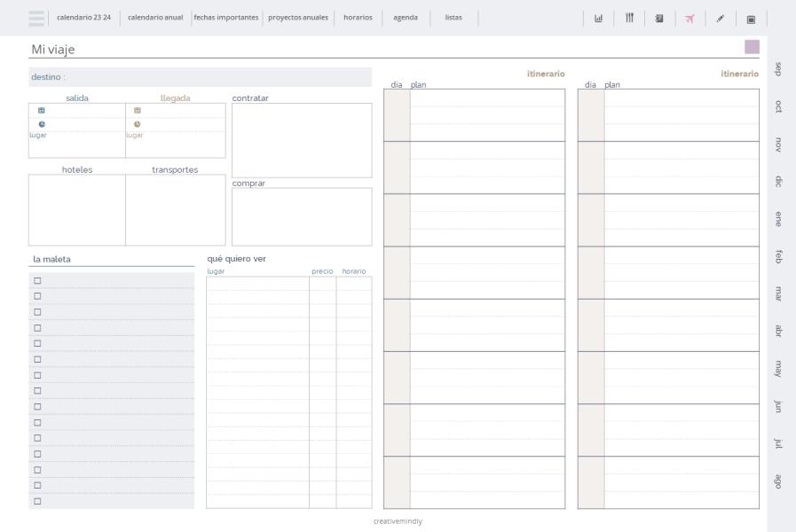
Task: Jump to the sep month tab
Action: 778,69
